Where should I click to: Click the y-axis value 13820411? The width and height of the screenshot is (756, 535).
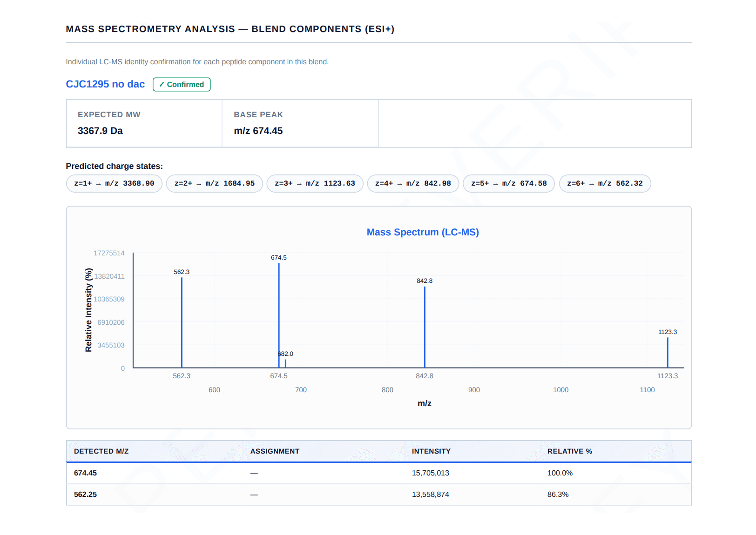pos(109,276)
